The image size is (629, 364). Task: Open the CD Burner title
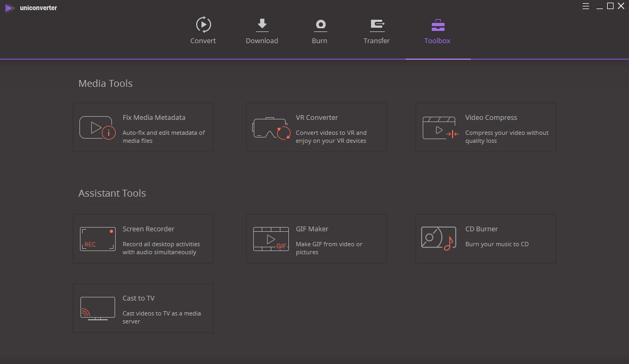tap(481, 229)
